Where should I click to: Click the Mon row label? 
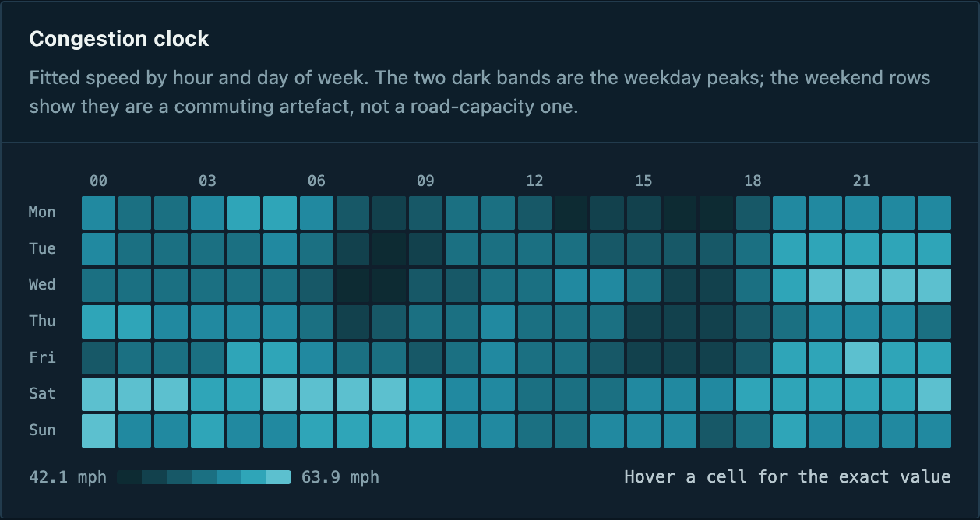click(42, 213)
